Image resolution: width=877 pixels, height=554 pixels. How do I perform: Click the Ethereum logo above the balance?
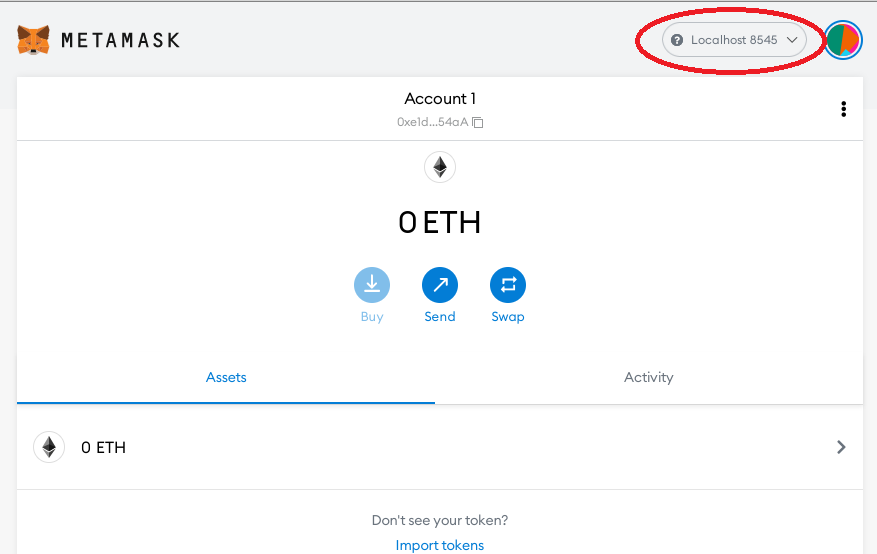(440, 167)
